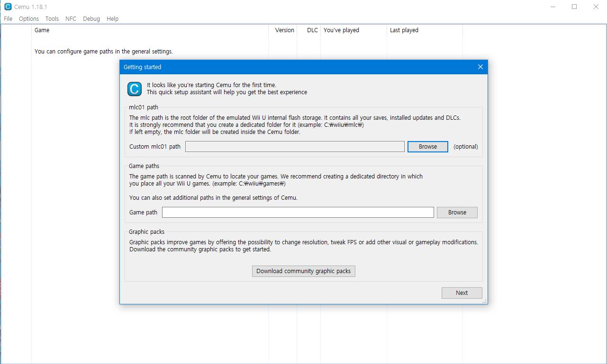
Task: Click the dialog resize grip corner
Action: point(484,301)
